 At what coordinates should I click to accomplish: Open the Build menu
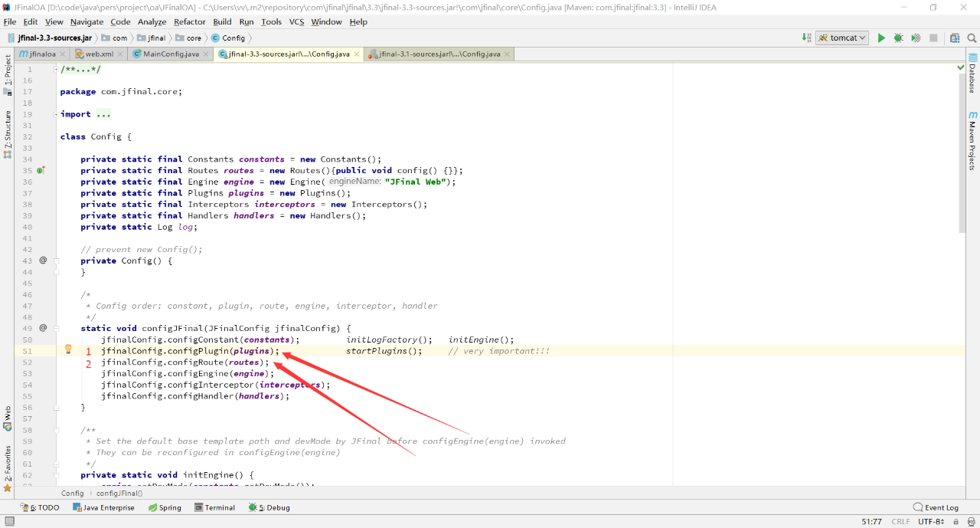pos(222,21)
